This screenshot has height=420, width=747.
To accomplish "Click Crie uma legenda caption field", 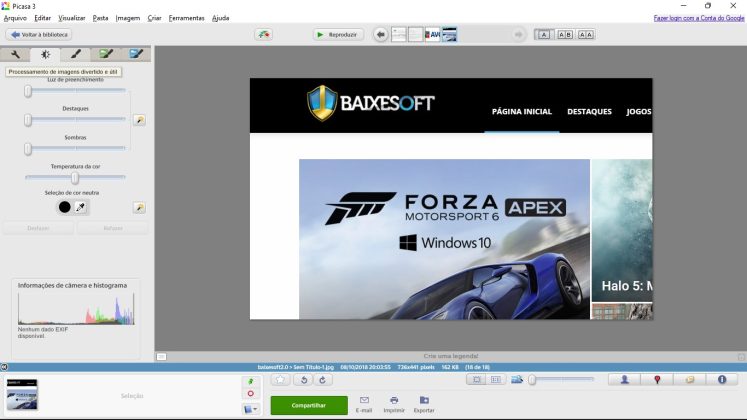I will (451, 356).
